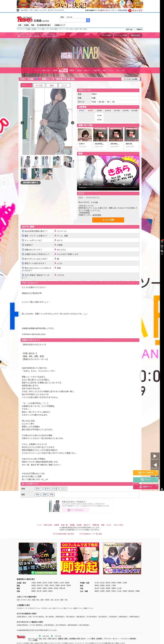Click the ログイン link in header
The width and height of the screenshot is (164, 644).
click(114, 10)
